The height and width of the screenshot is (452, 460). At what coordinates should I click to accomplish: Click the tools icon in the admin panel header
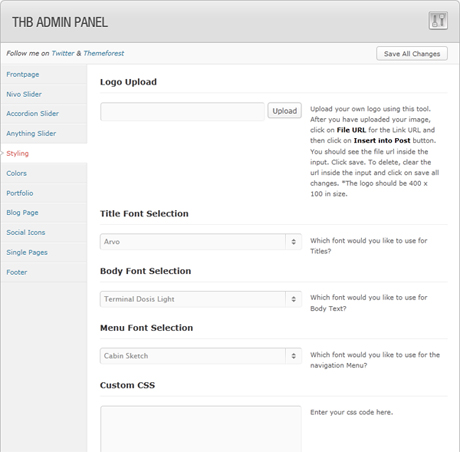[438, 20]
